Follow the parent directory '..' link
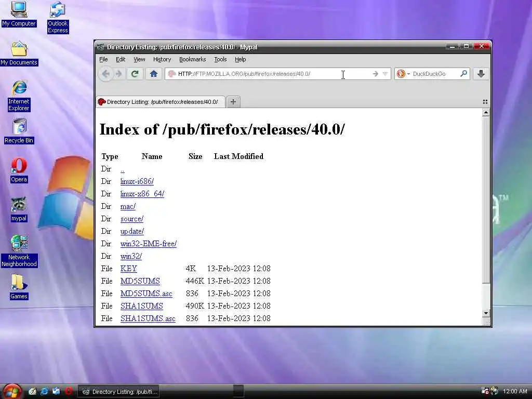Viewport: 532px width, 399px height. click(123, 169)
